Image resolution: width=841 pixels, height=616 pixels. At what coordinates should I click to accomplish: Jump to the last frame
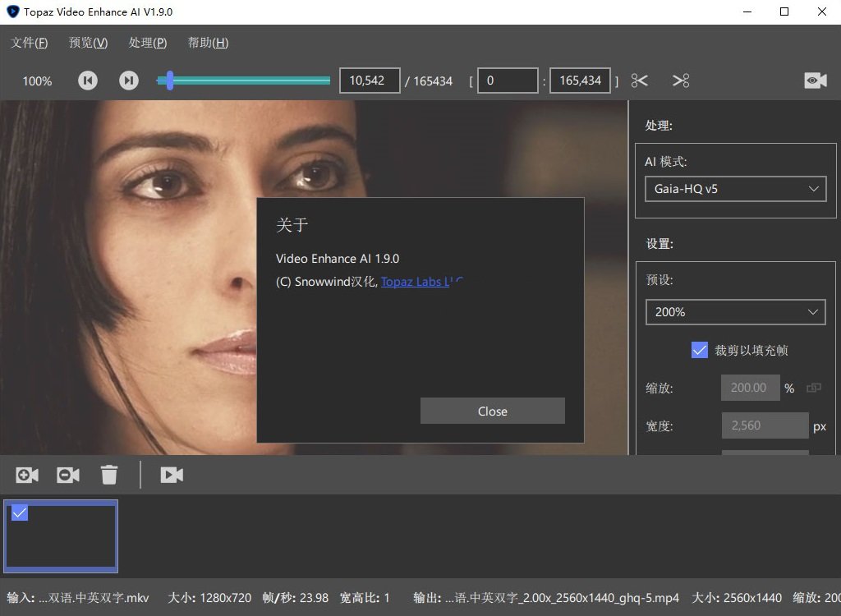click(x=129, y=80)
